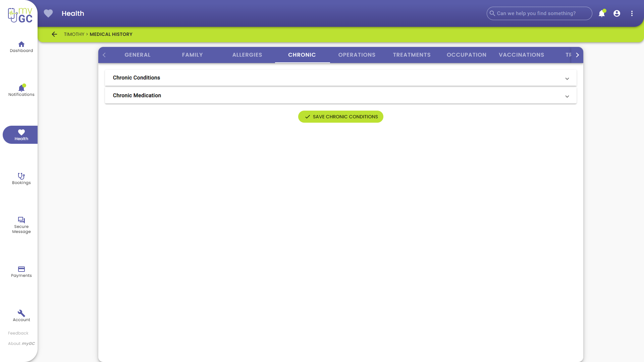Focus the help search field

click(x=540, y=13)
